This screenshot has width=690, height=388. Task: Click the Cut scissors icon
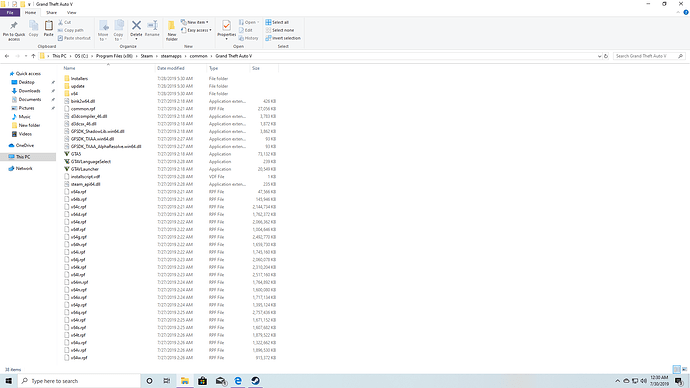[61, 22]
